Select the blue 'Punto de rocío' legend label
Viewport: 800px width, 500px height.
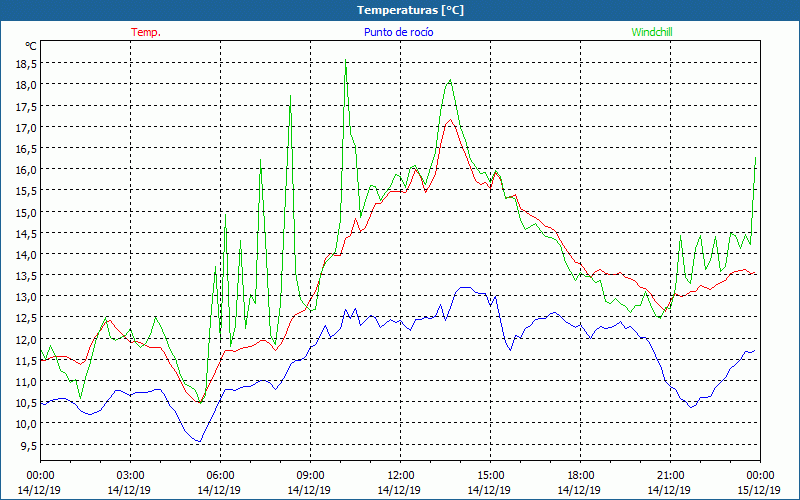pos(398,32)
